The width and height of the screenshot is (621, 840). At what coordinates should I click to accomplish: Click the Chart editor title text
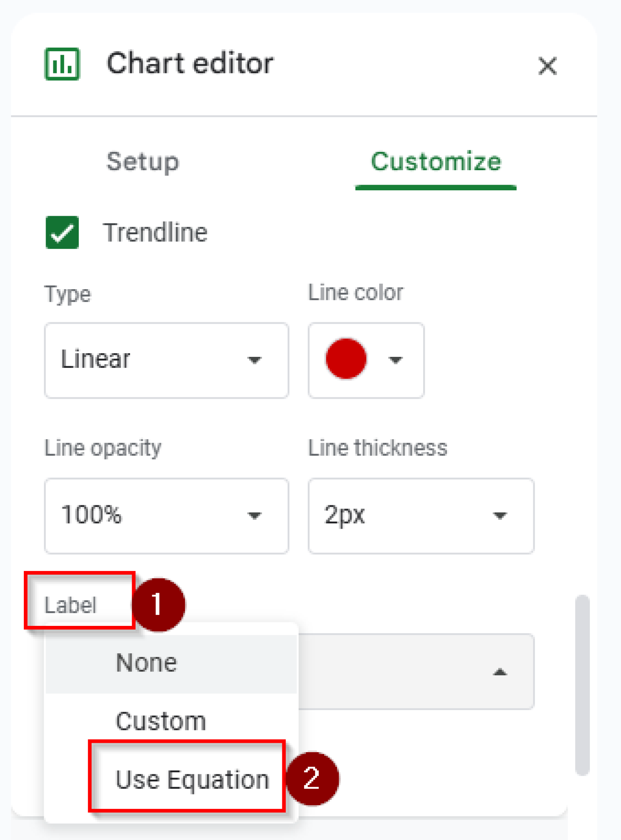190,64
